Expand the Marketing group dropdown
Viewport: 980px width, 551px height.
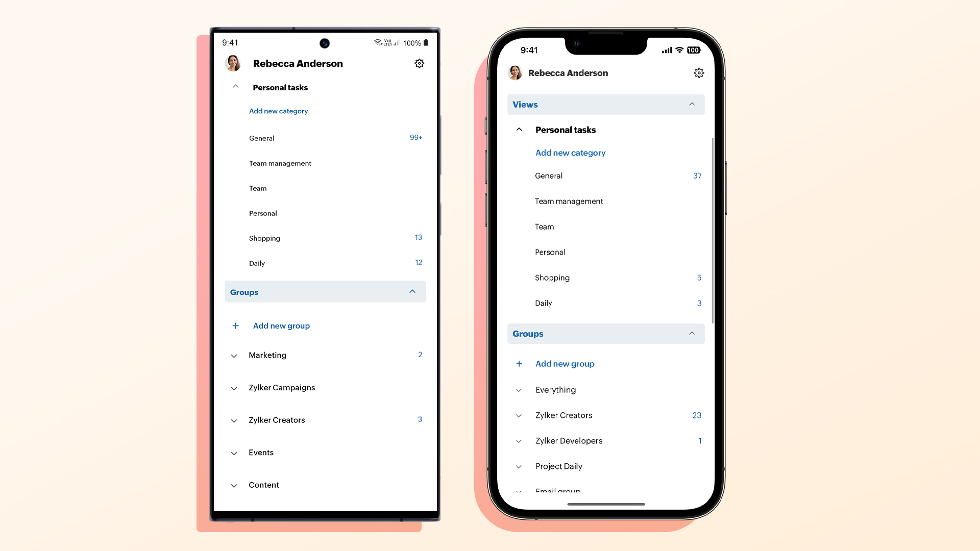235,355
